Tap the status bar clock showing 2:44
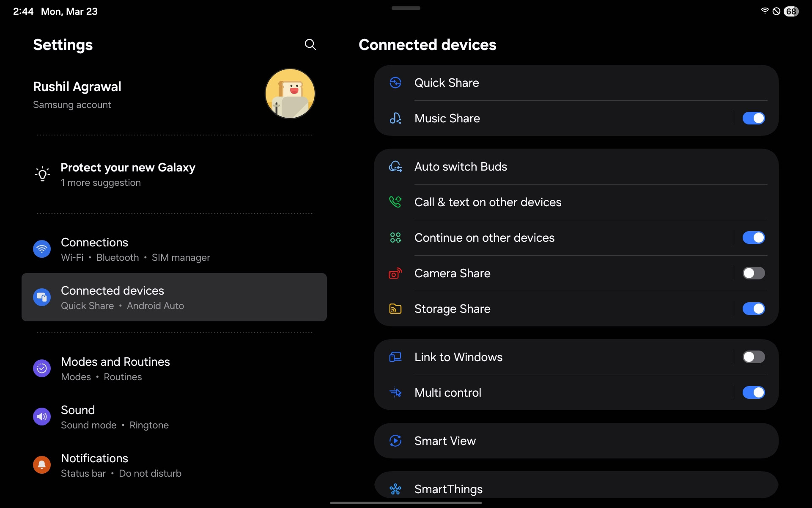The image size is (812, 508). pos(23,11)
